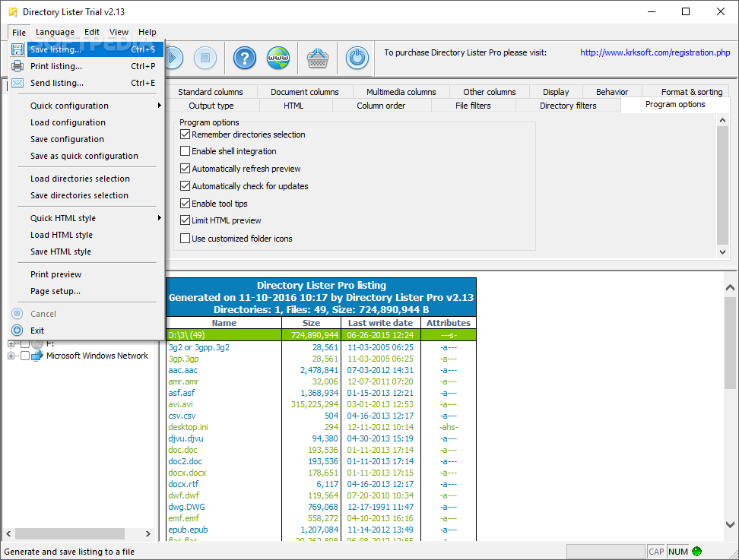Choose Print preview menu item
This screenshot has height=560, width=739.
pyautogui.click(x=87, y=274)
